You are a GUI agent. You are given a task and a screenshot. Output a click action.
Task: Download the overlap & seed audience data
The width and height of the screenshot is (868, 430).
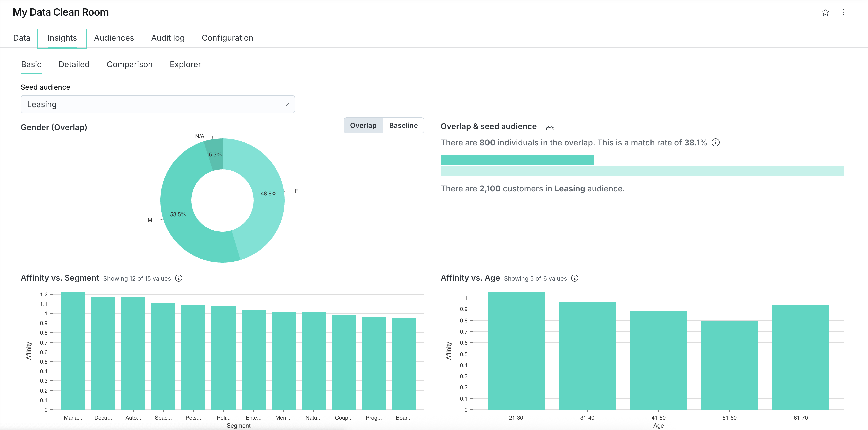550,126
